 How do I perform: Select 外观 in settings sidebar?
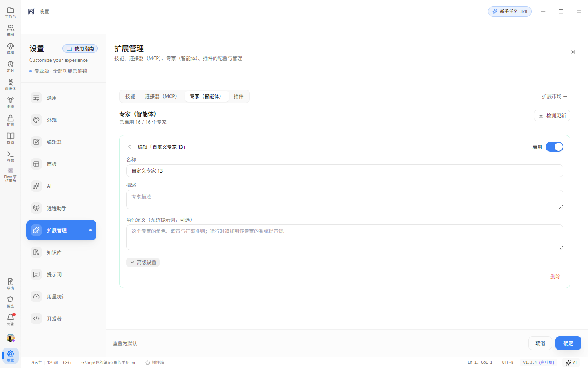pos(61,120)
